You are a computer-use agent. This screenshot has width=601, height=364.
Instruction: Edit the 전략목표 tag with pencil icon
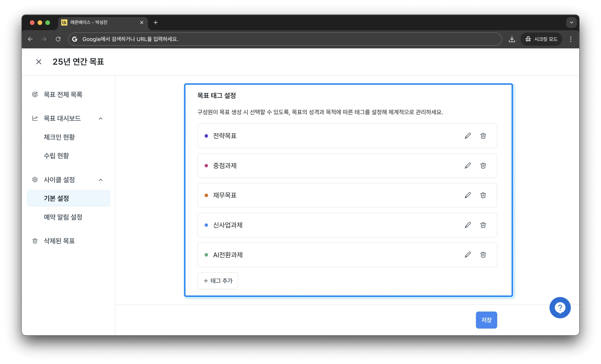pos(468,136)
